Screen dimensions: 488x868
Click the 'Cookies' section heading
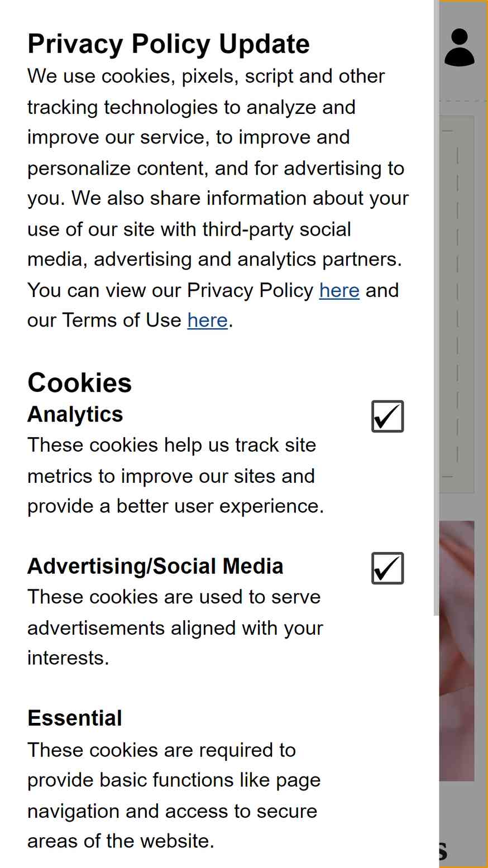pos(80,383)
